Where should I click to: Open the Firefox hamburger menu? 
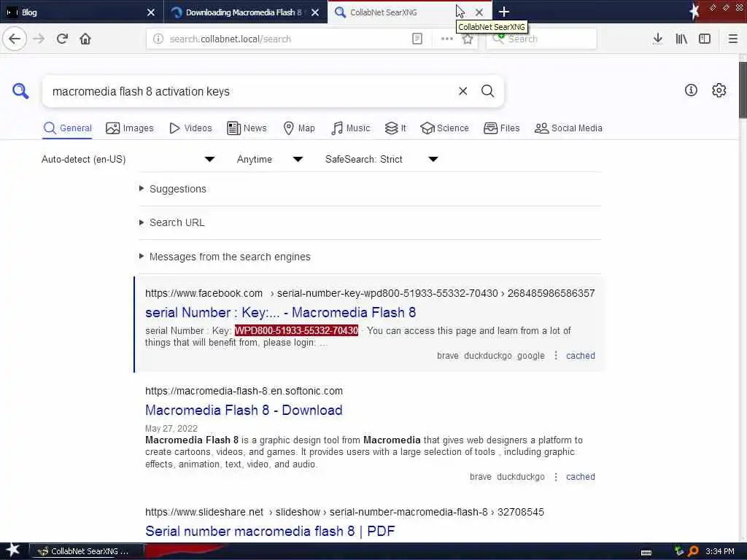pos(733,39)
